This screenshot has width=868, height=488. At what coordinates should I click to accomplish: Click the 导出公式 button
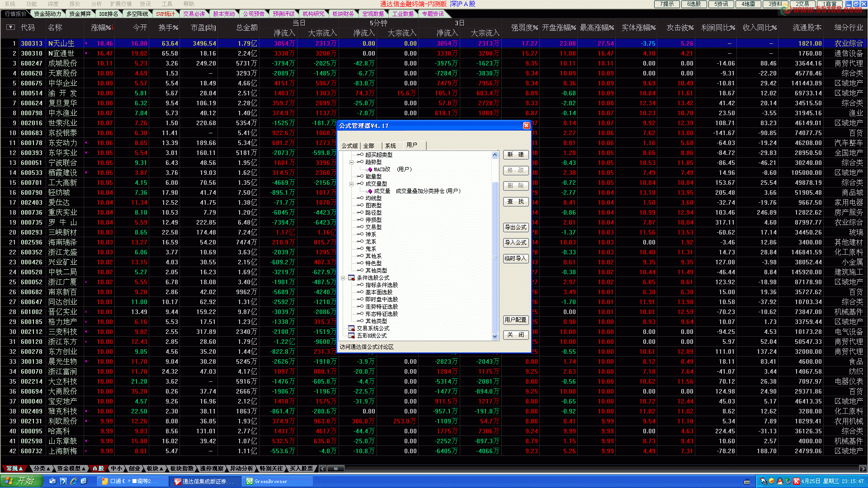pos(515,227)
